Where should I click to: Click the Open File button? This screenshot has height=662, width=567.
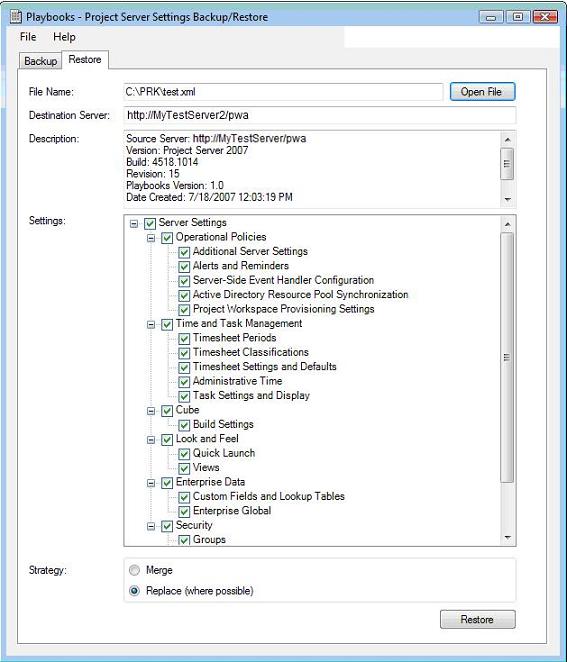coord(482,92)
